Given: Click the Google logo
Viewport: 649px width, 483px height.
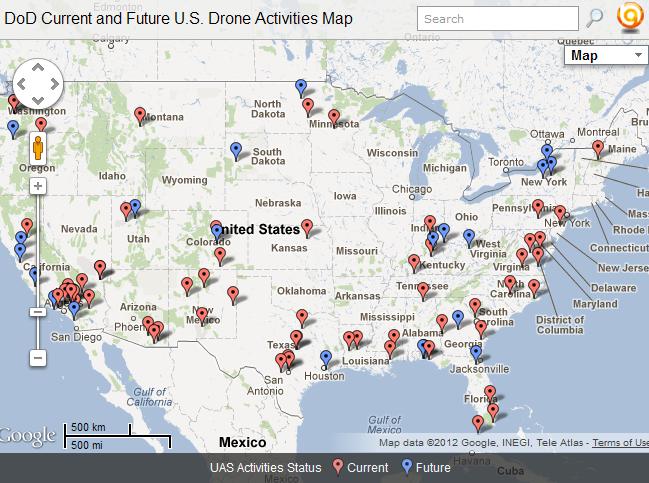Looking at the screenshot, I should 27,436.
